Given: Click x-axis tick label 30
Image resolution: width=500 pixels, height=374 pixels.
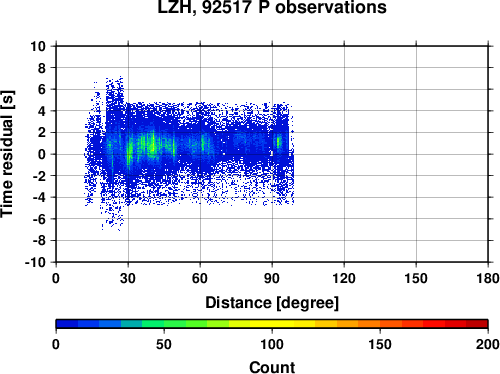Looking at the screenshot, I should [128, 278].
